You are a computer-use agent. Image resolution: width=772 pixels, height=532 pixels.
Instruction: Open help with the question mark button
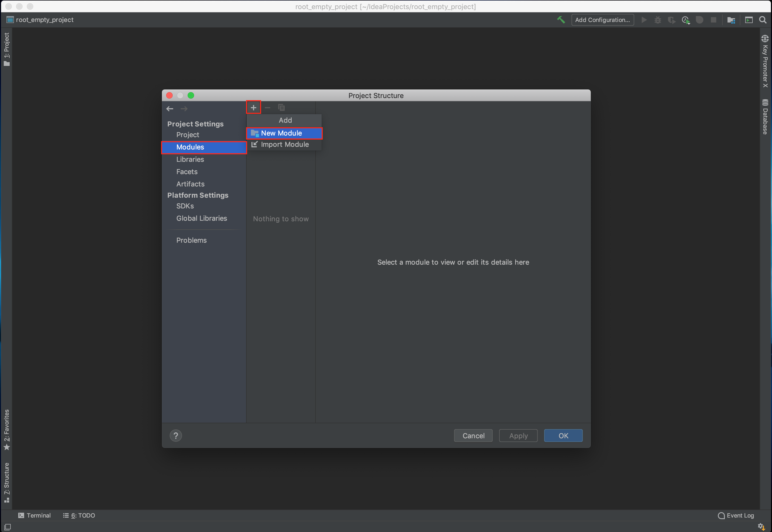point(176,435)
